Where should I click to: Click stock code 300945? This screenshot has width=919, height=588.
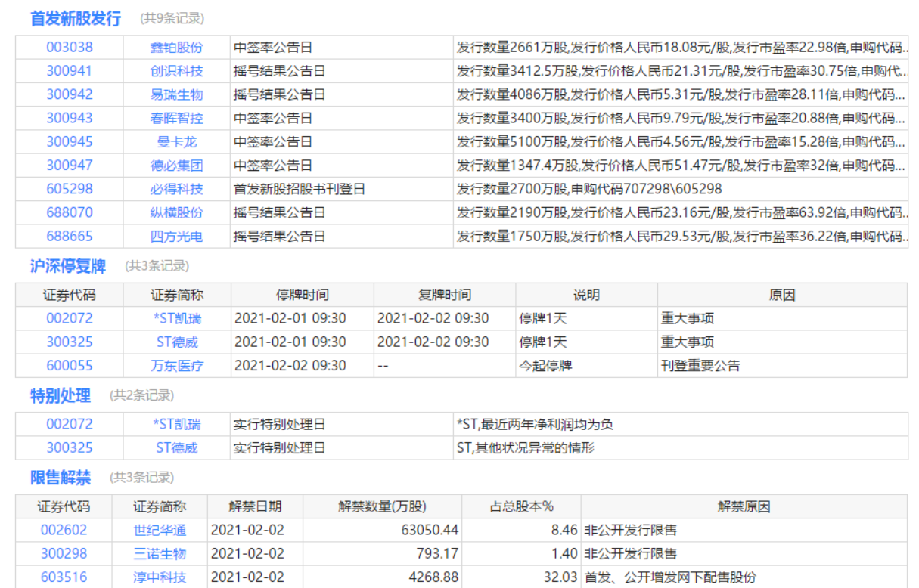70,141
